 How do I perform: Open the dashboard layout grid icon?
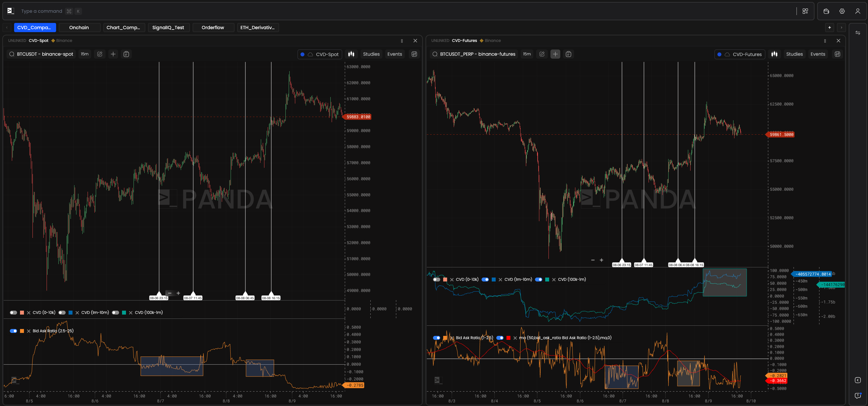pyautogui.click(x=805, y=11)
